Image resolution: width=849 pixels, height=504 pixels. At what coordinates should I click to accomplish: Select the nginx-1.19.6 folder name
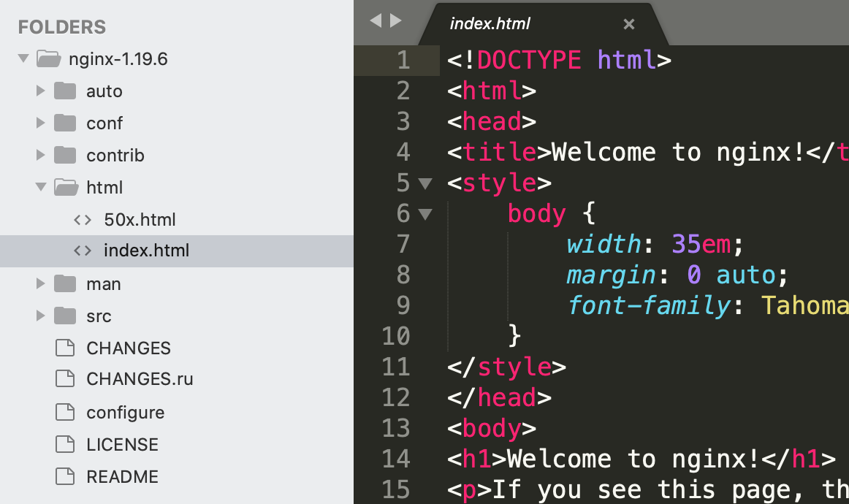coord(118,58)
